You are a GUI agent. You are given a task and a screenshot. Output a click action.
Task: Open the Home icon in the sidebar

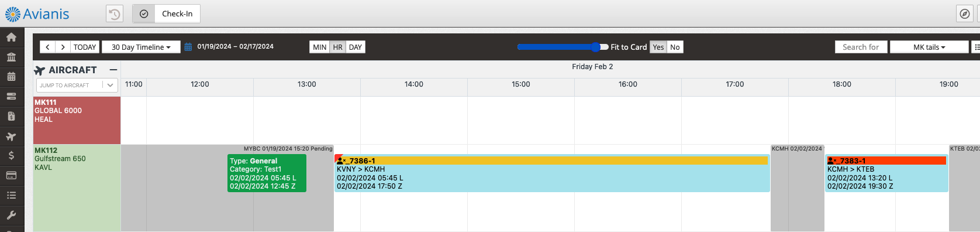coord(11,37)
